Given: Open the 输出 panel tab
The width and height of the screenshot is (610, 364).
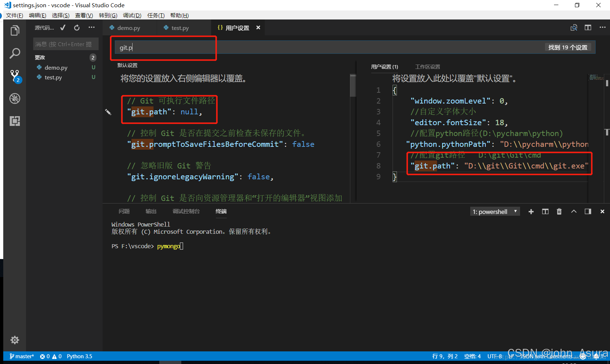Looking at the screenshot, I should click(151, 211).
